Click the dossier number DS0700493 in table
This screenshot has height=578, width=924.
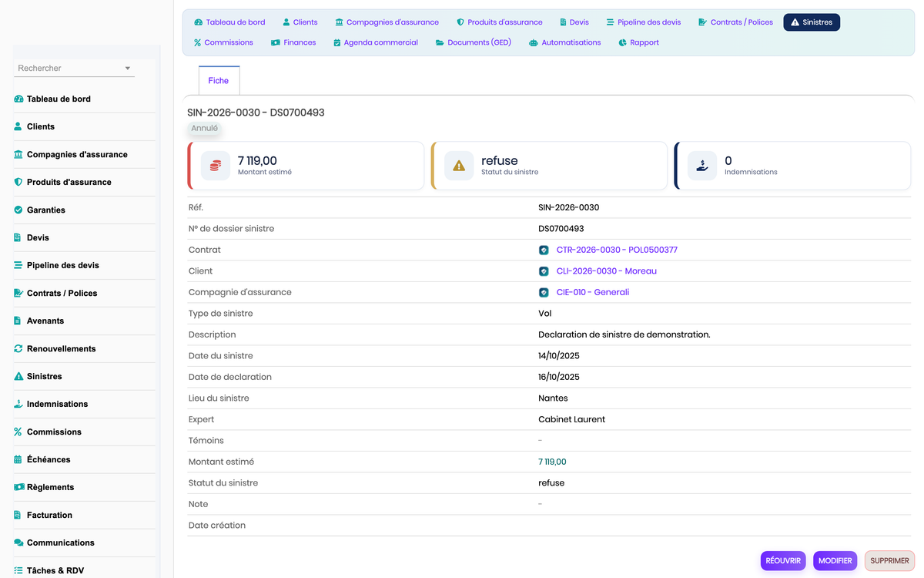(x=561, y=229)
